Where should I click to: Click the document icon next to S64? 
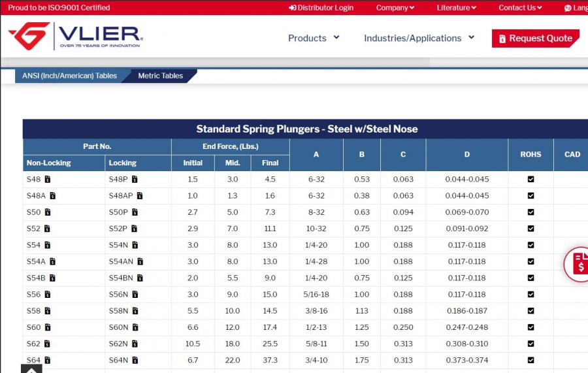click(47, 360)
